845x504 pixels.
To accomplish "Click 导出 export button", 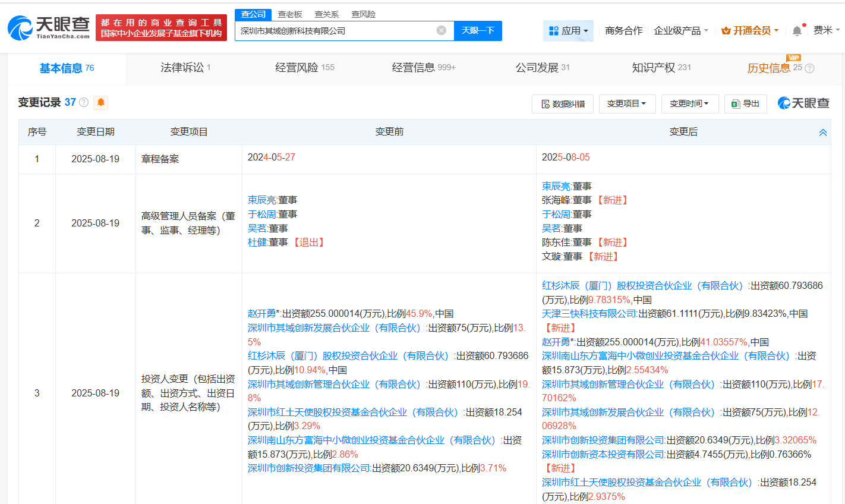I will pos(745,103).
